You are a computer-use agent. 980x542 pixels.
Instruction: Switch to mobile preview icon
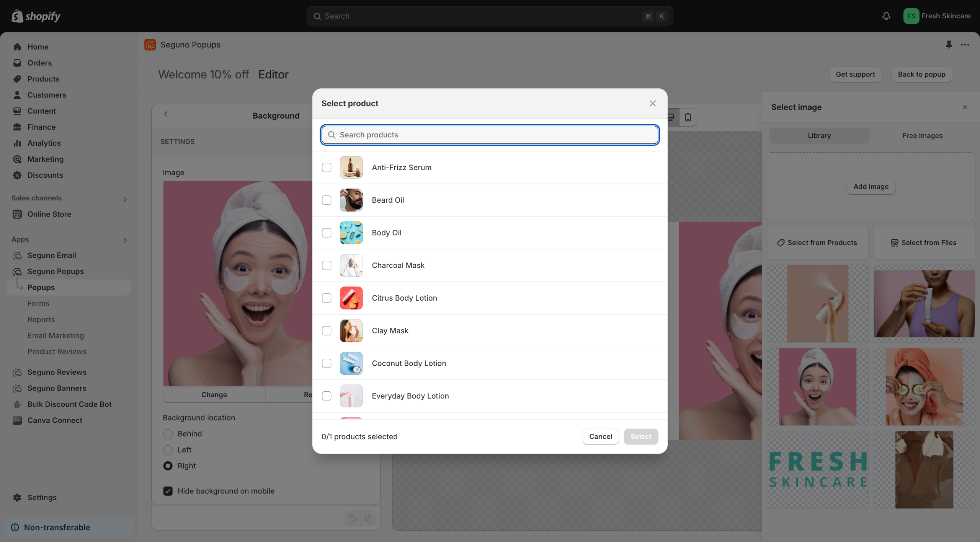(688, 117)
